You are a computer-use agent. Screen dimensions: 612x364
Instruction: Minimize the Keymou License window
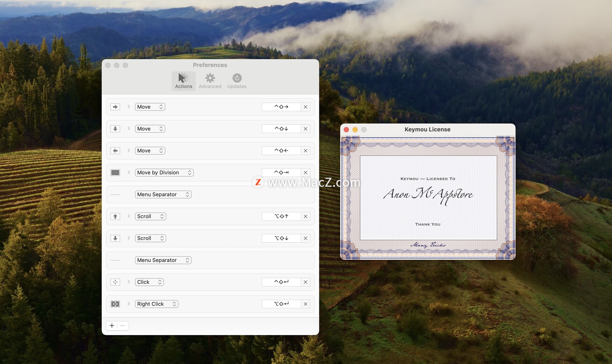[x=355, y=130]
